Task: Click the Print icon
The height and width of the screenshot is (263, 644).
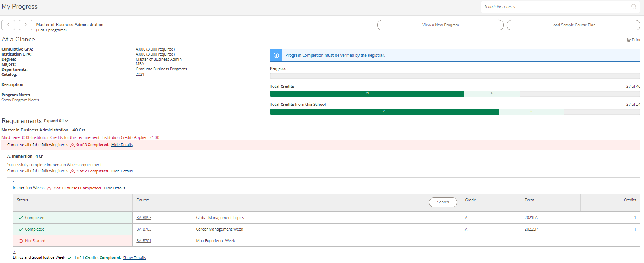Action: [628, 40]
